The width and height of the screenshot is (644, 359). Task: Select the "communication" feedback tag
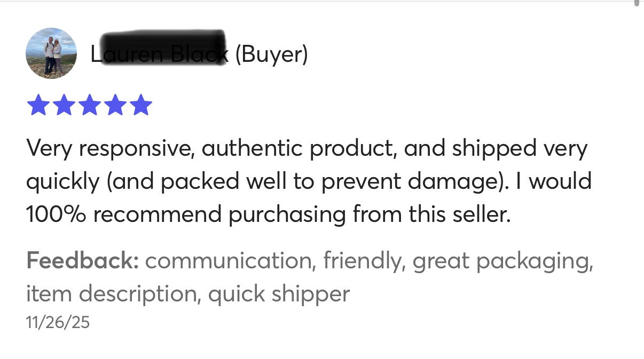[x=227, y=261]
